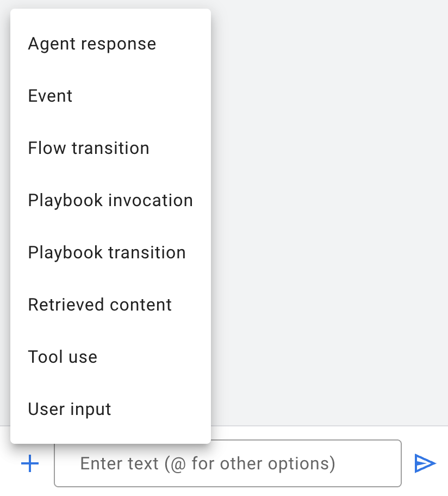Click the send arrow icon
The width and height of the screenshot is (448, 496).
pyautogui.click(x=425, y=463)
